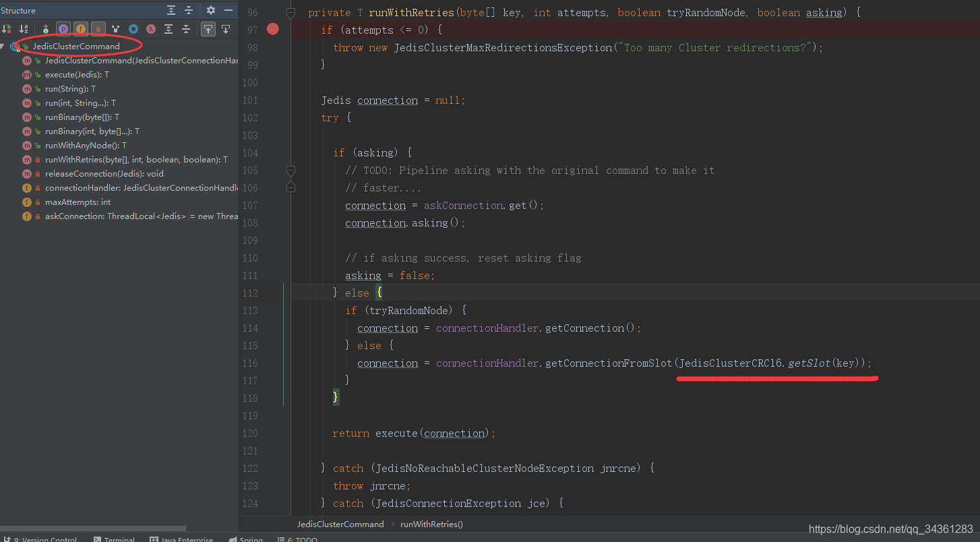This screenshot has height=542, width=980.
Task: Remove breakpoint on line 97
Action: [x=272, y=29]
